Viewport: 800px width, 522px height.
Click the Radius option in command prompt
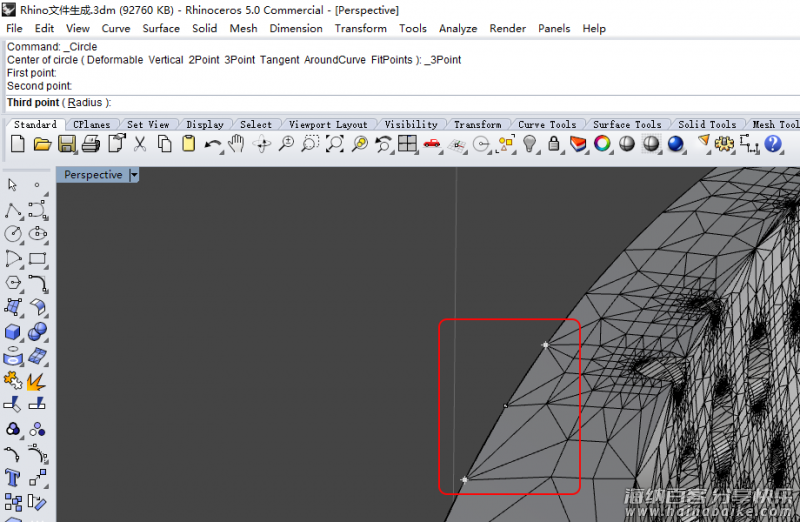[x=85, y=102]
